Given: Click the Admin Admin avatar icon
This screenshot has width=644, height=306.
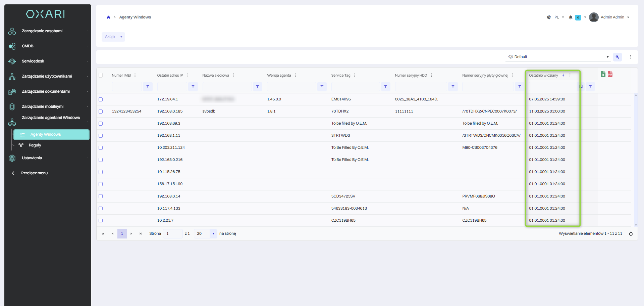Looking at the screenshot, I should pos(594,17).
